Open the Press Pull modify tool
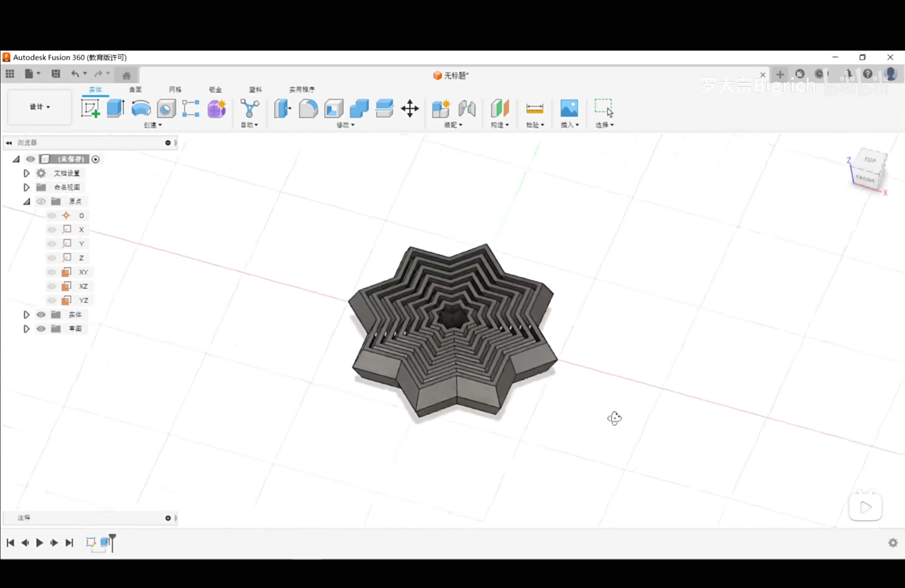The height and width of the screenshot is (588, 905). click(282, 108)
